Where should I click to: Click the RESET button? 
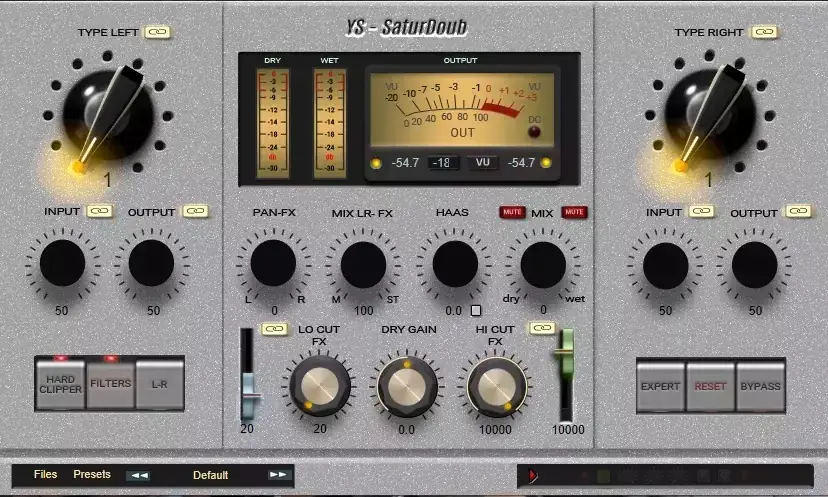tap(710, 386)
